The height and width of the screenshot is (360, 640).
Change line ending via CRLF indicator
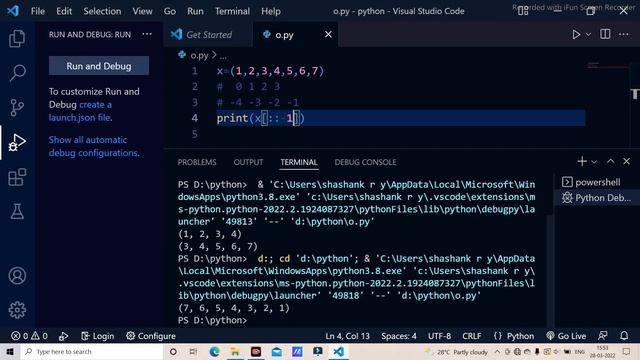(471, 336)
